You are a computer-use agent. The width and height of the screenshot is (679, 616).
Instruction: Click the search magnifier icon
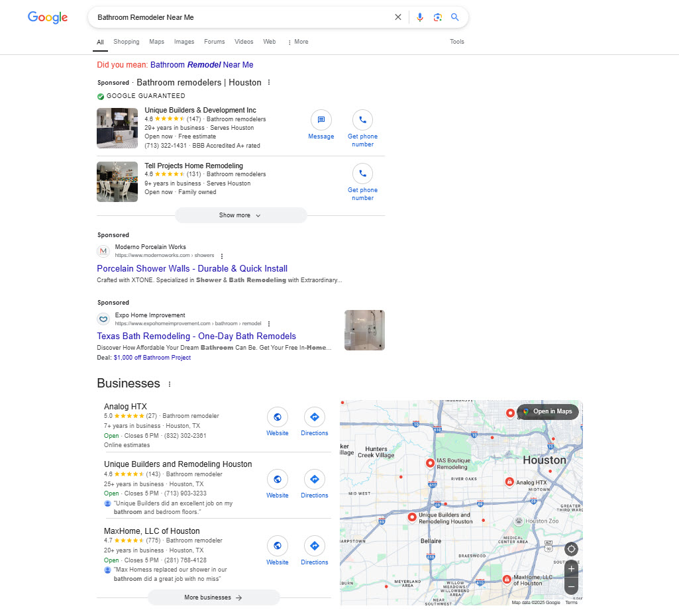click(455, 17)
